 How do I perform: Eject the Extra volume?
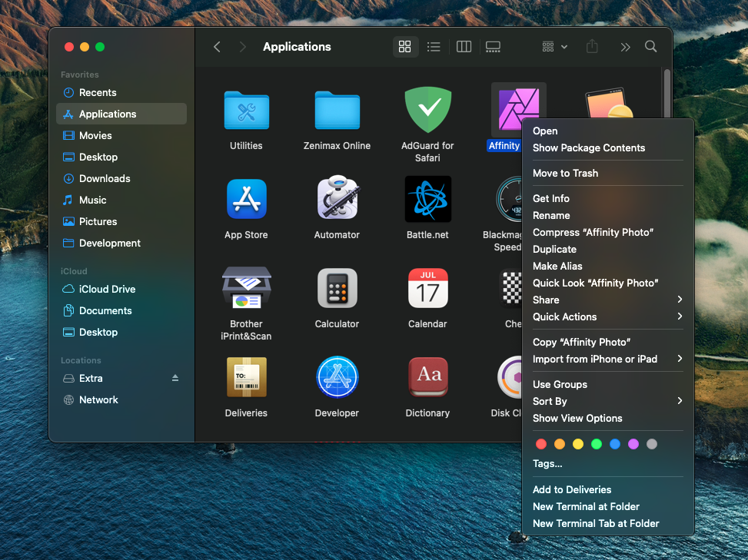[x=175, y=378]
